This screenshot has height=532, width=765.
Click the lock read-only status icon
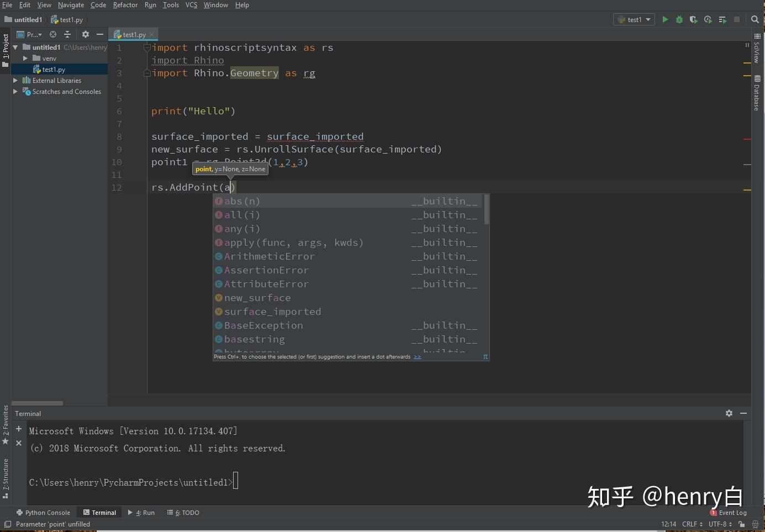[x=742, y=524]
